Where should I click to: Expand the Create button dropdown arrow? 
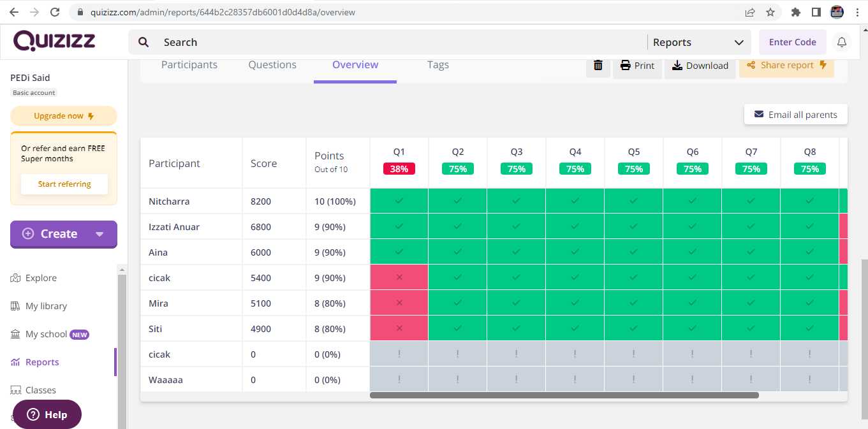point(99,234)
